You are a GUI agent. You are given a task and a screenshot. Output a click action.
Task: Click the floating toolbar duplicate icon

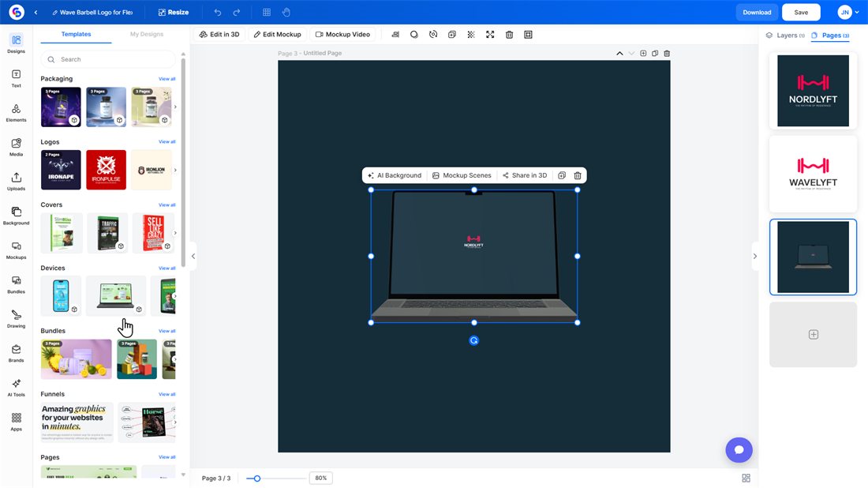point(562,175)
